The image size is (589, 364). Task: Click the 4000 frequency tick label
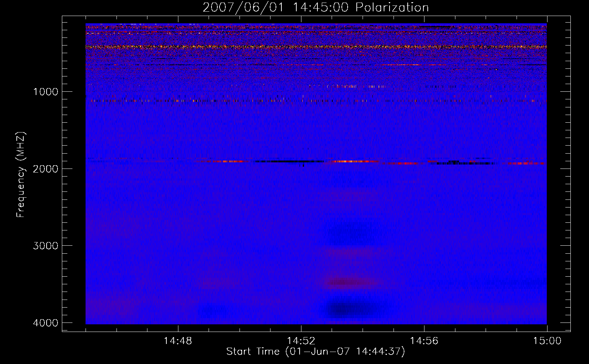[x=46, y=323]
